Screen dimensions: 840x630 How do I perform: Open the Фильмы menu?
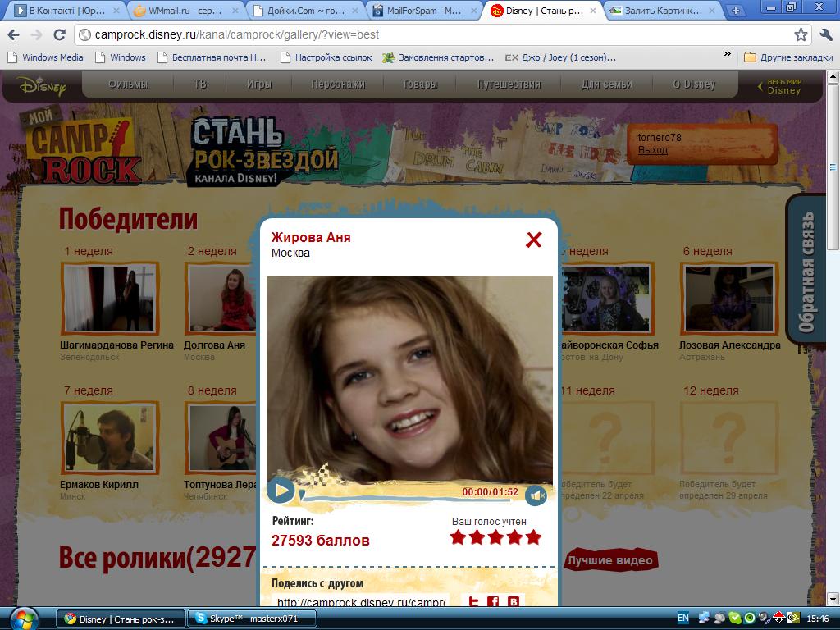128,84
